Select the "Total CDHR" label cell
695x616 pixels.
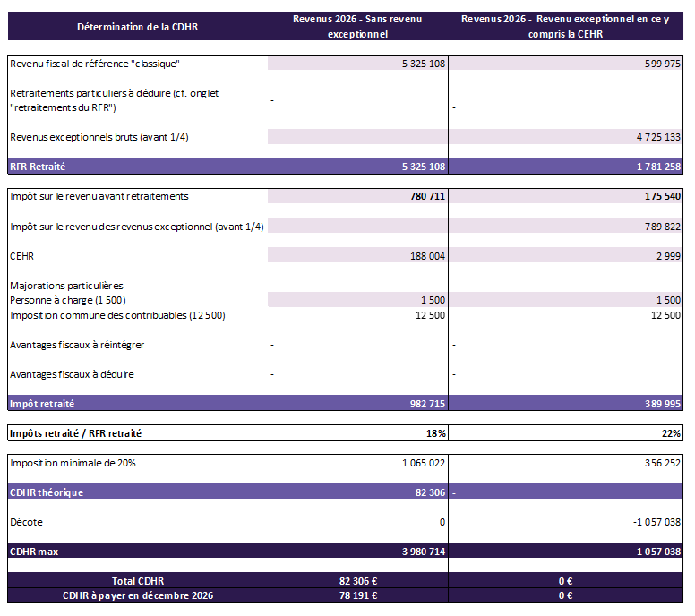(x=138, y=580)
